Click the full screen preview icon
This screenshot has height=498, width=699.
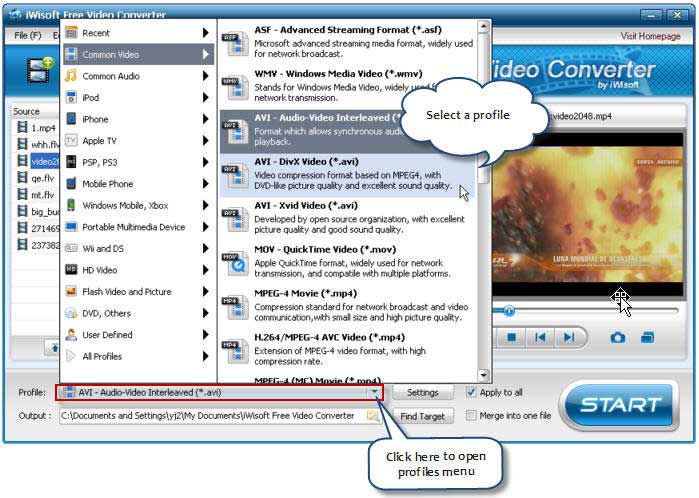coord(647,337)
